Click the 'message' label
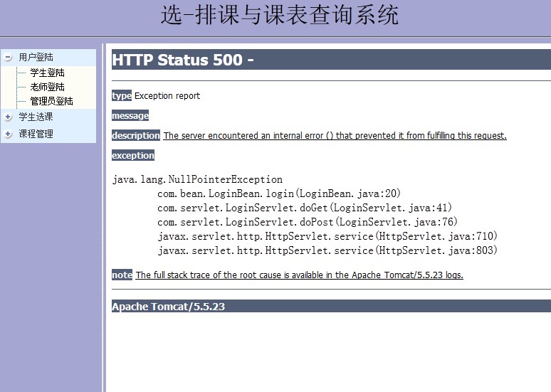Screen dimensions: 551x392 (x=130, y=115)
